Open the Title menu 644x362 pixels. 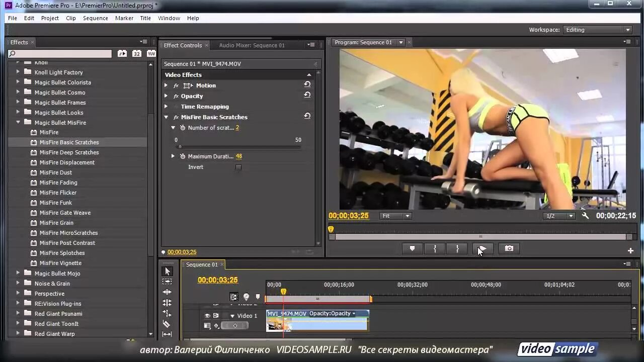point(145,18)
